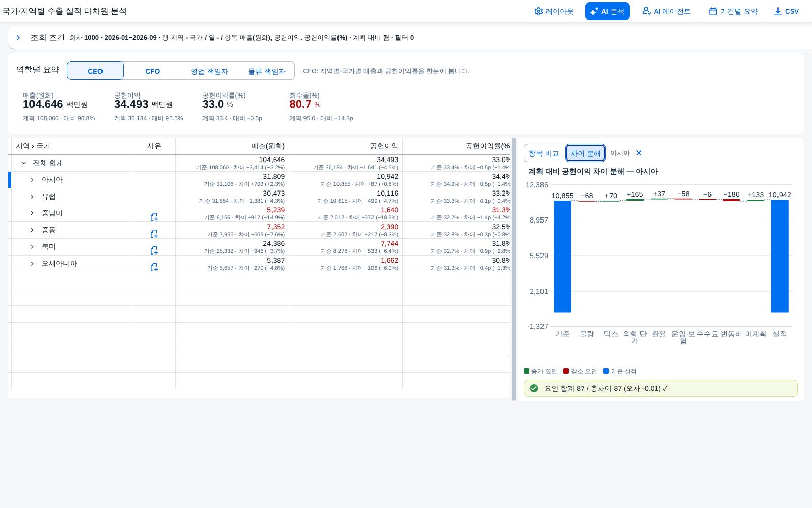Expand the 유럽 region row

[32, 197]
